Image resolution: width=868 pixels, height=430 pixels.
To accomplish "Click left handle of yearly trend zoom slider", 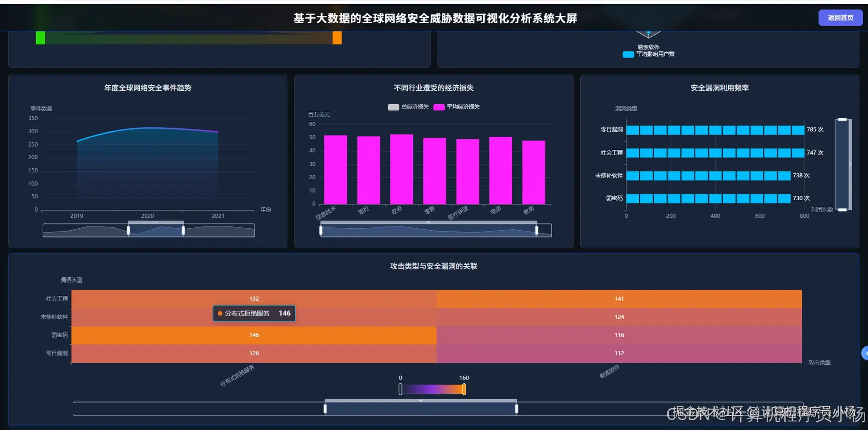I will pyautogui.click(x=128, y=231).
